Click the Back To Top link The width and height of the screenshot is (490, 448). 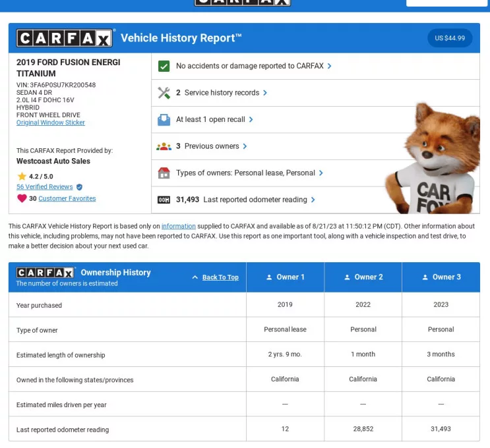tap(220, 277)
